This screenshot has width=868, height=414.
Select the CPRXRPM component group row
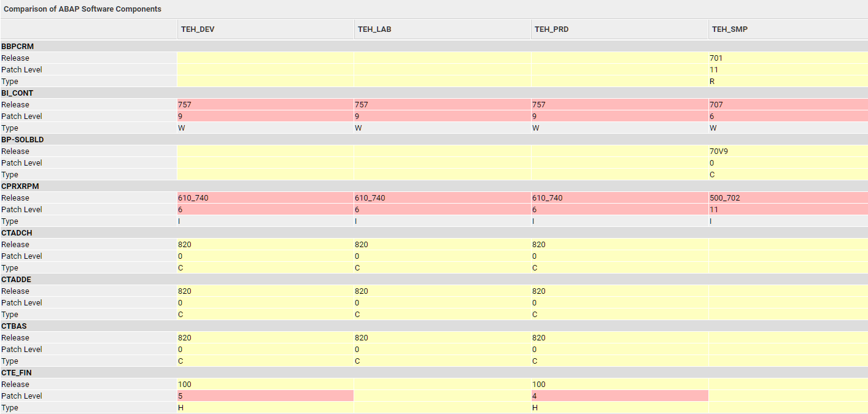click(20, 186)
